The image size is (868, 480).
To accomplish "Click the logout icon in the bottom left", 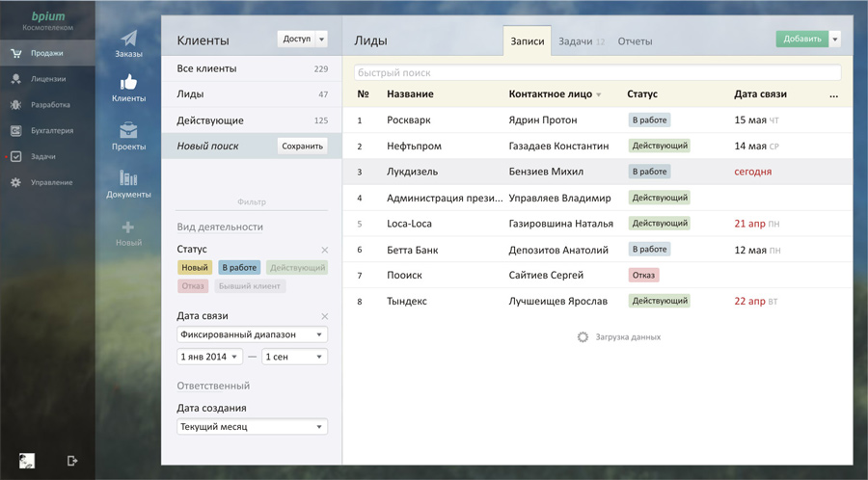I will point(72,461).
